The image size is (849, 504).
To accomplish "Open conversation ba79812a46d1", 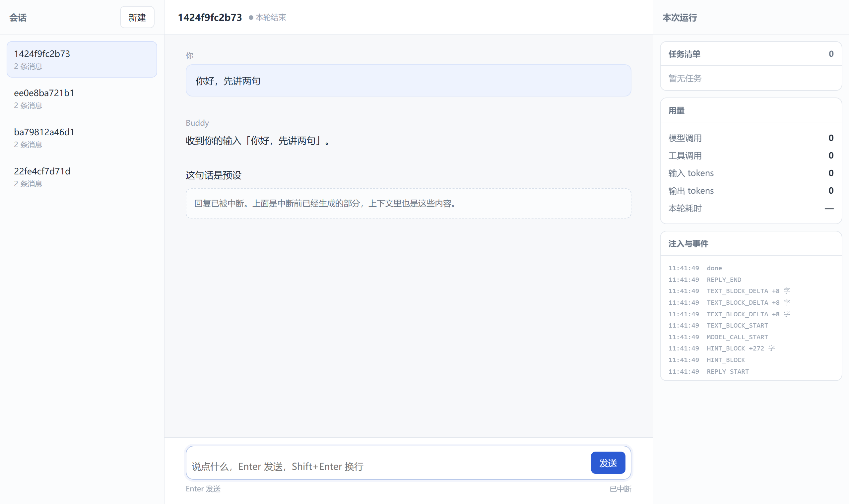I will (82, 138).
